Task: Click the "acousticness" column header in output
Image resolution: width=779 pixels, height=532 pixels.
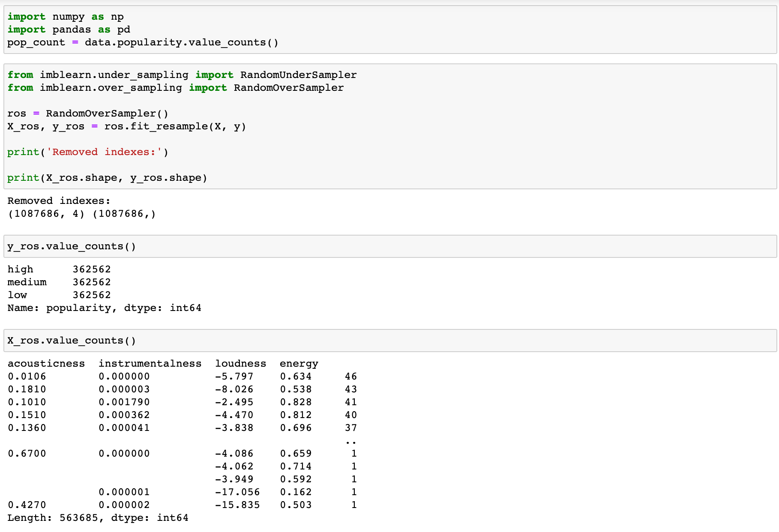Action: pyautogui.click(x=46, y=364)
